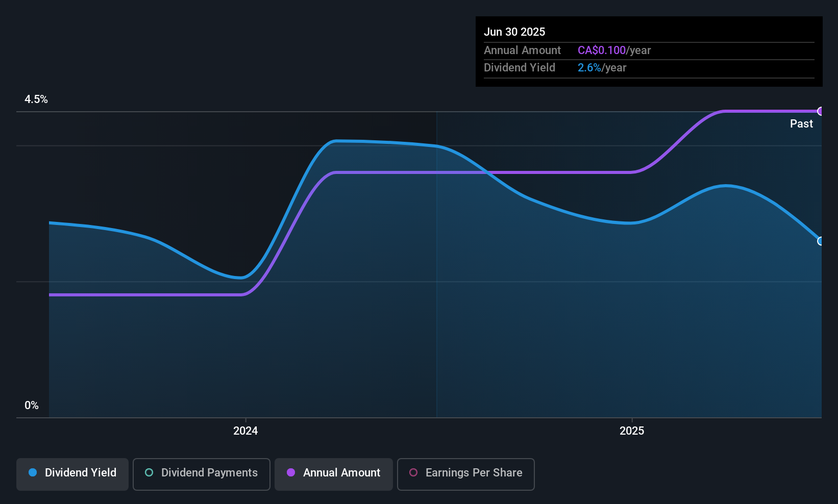Click the Dividend Yield label in tooltip

(520, 68)
